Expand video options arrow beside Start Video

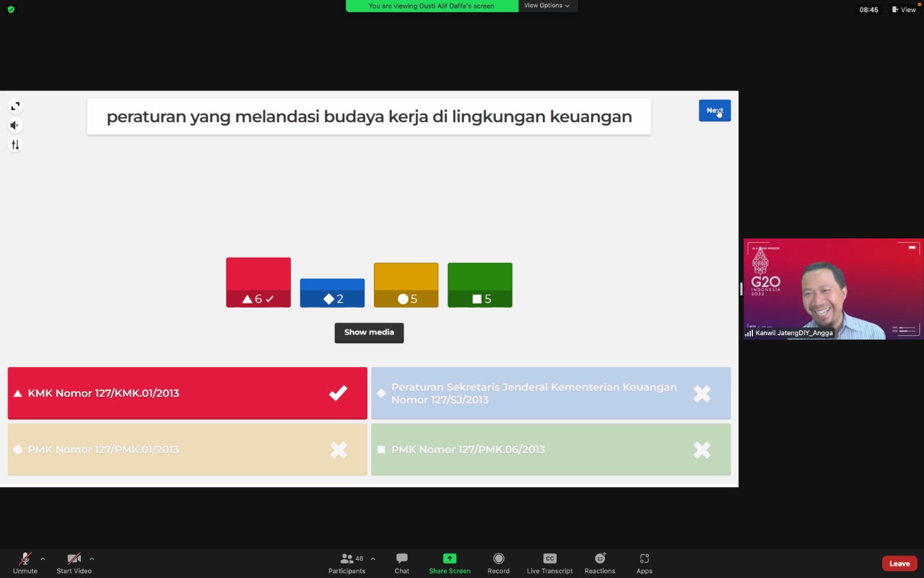pyautogui.click(x=92, y=558)
